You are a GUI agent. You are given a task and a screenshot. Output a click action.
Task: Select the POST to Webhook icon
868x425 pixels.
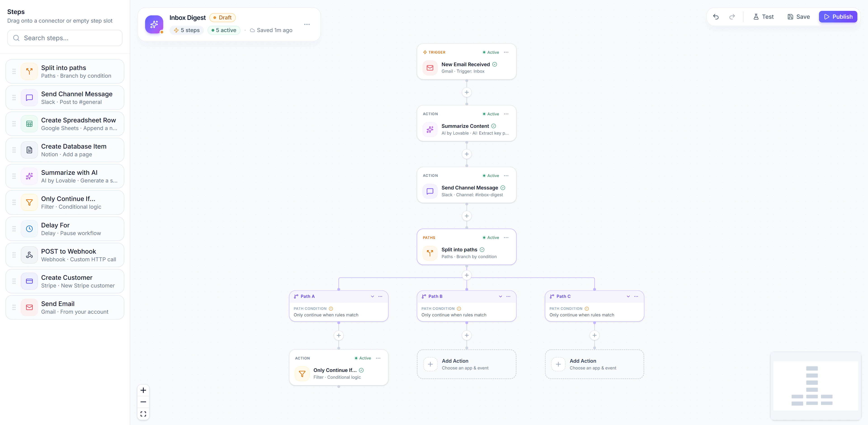[29, 255]
